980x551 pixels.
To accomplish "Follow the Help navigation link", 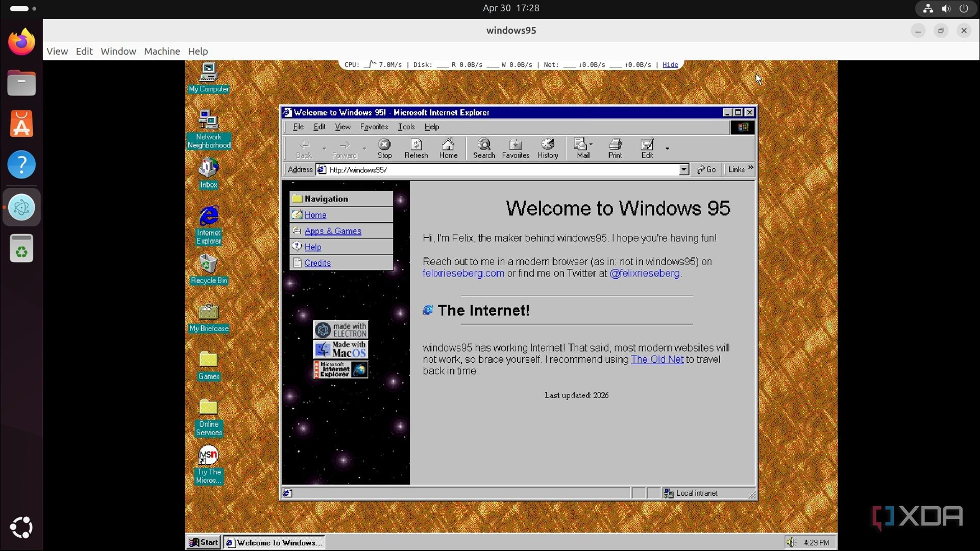I will pyautogui.click(x=313, y=247).
